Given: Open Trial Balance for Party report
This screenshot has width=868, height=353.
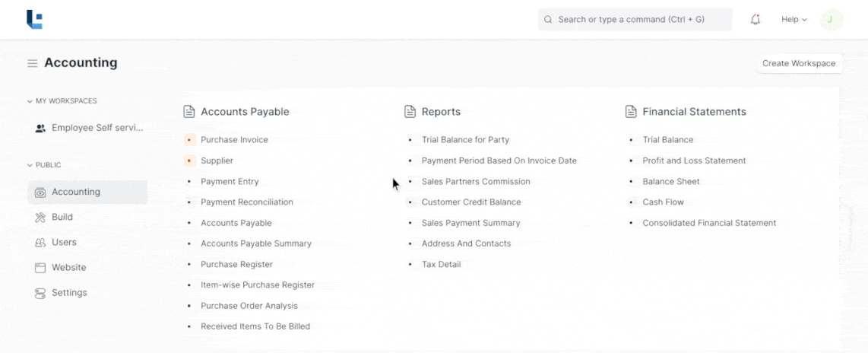Looking at the screenshot, I should (x=465, y=140).
